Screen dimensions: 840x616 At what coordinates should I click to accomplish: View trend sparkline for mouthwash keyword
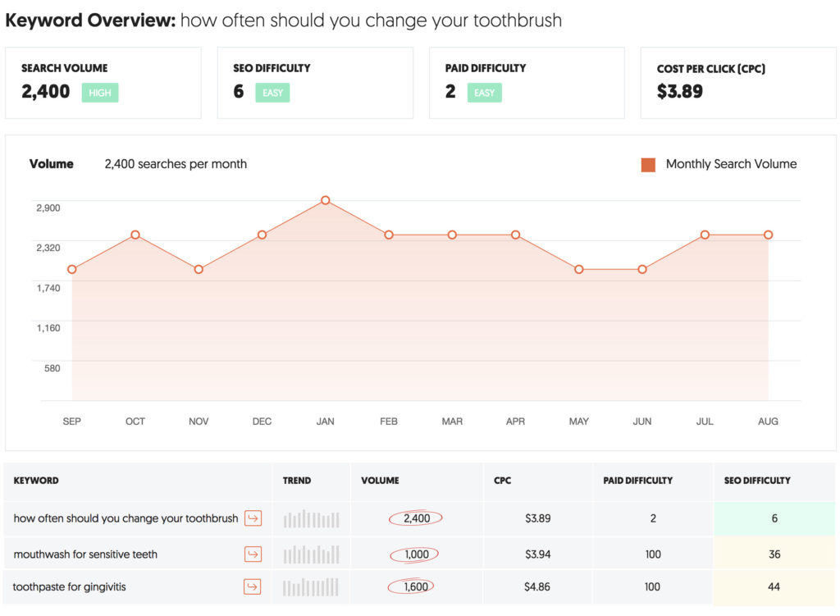tap(311, 554)
